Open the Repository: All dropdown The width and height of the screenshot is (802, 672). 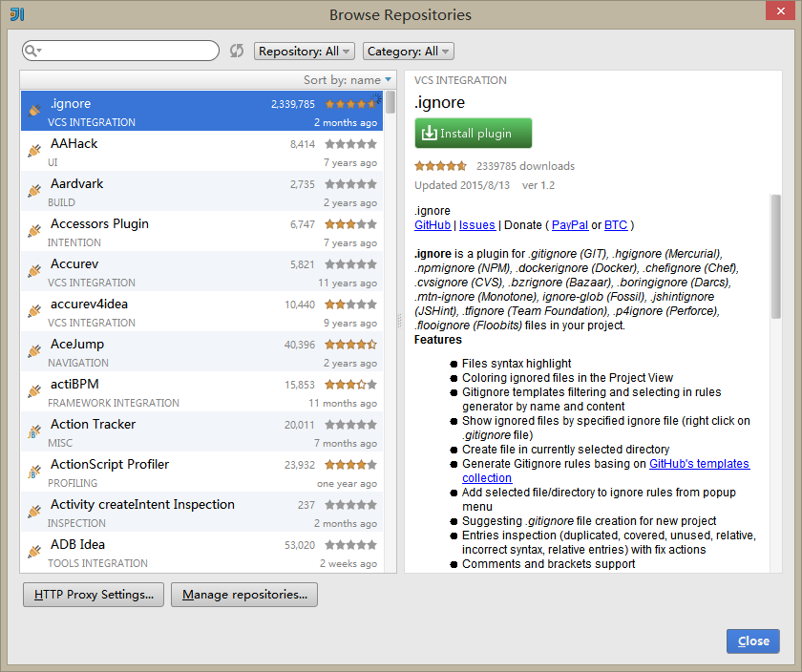click(x=305, y=52)
